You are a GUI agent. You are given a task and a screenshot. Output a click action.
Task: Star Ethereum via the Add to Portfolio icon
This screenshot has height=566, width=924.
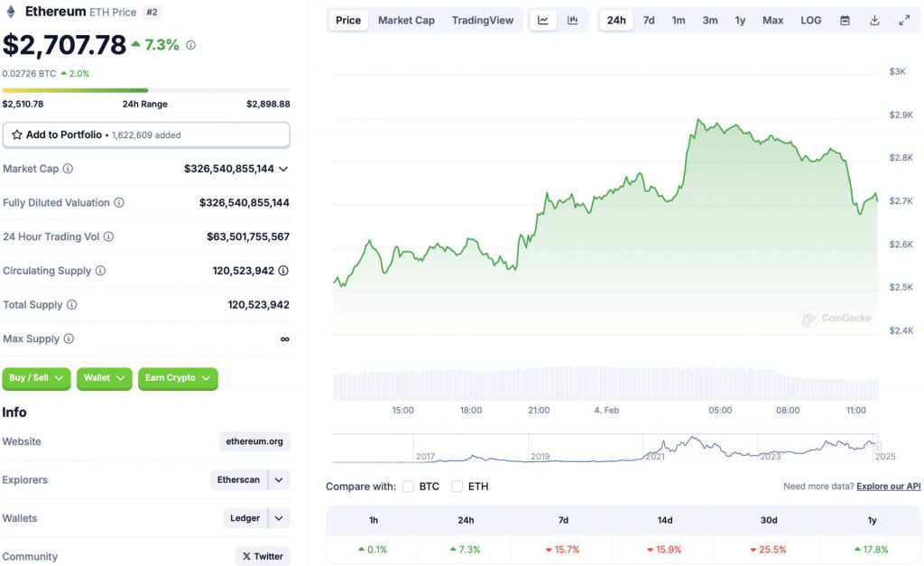point(16,134)
